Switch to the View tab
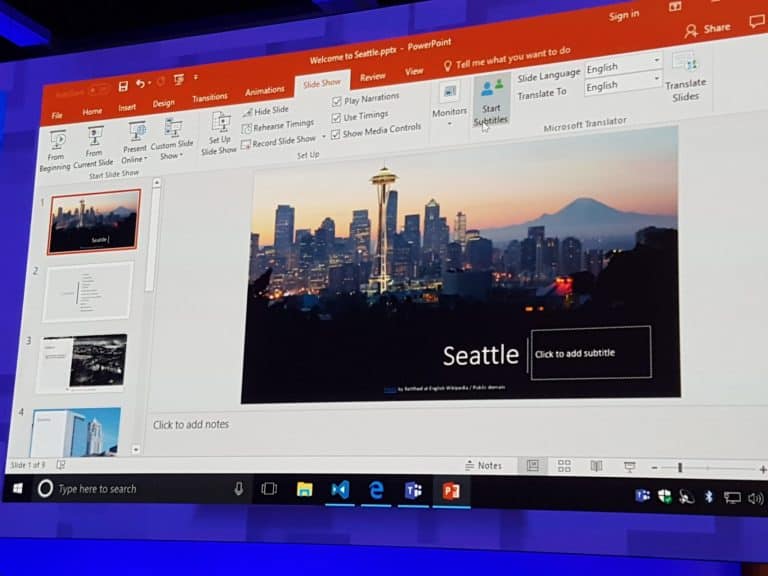 414,72
